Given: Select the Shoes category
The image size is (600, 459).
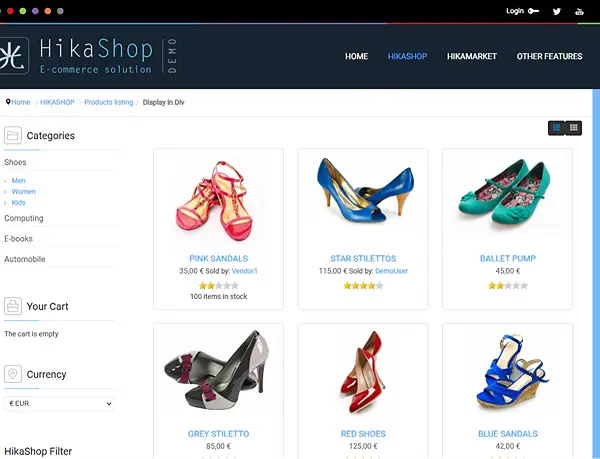Looking at the screenshot, I should point(15,162).
